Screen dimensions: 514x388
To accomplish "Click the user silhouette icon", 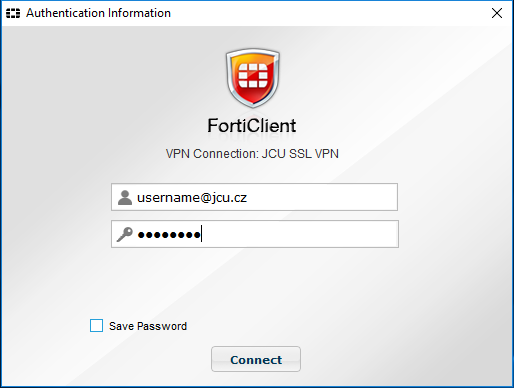I will click(x=125, y=197).
